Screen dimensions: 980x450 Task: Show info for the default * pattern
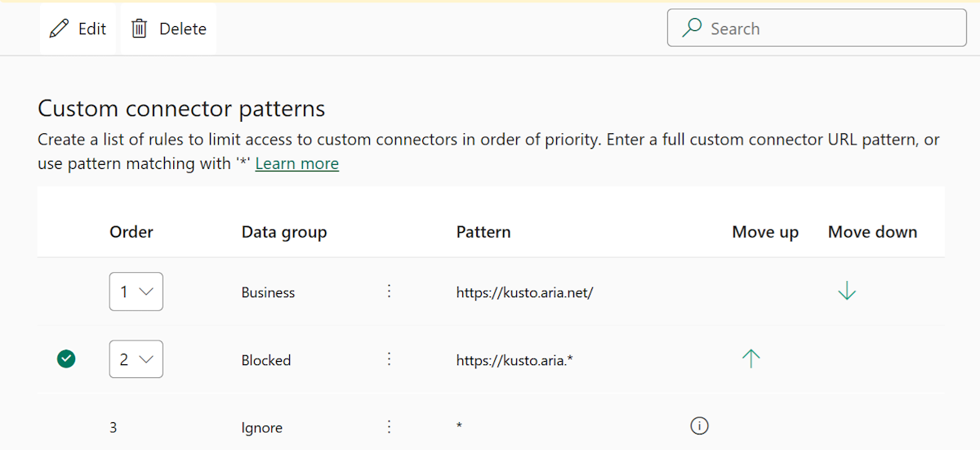pos(699,425)
